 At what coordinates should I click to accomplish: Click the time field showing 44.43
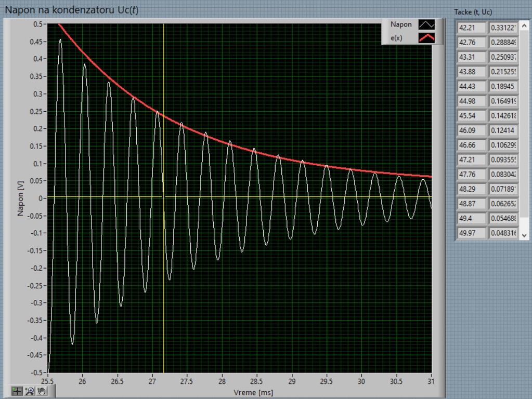[471, 86]
